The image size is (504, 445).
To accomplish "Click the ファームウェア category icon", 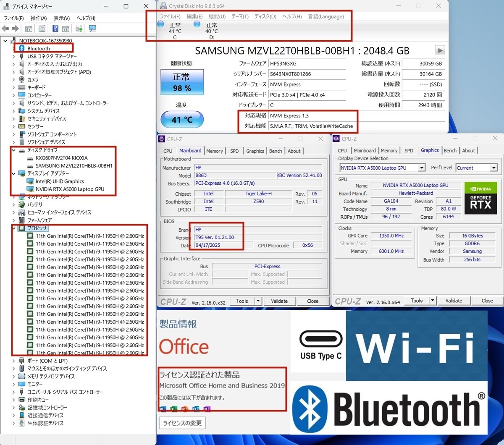I will [22, 220].
